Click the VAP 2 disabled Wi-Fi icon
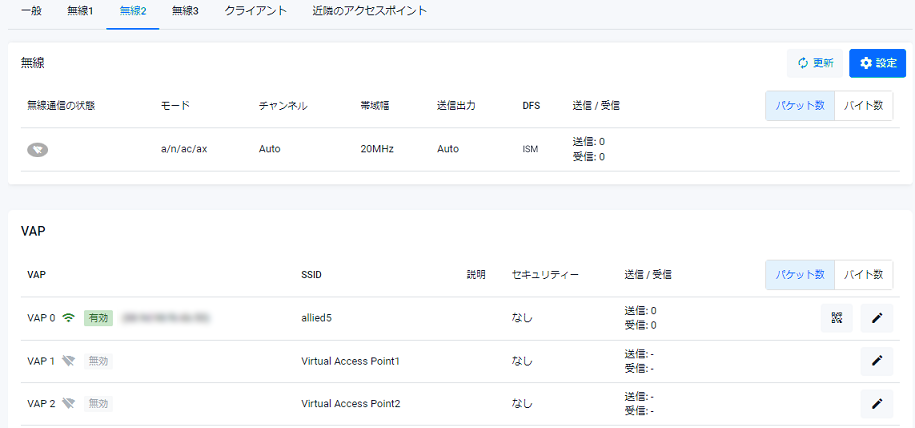Image resolution: width=915 pixels, height=428 pixels. pos(68,404)
